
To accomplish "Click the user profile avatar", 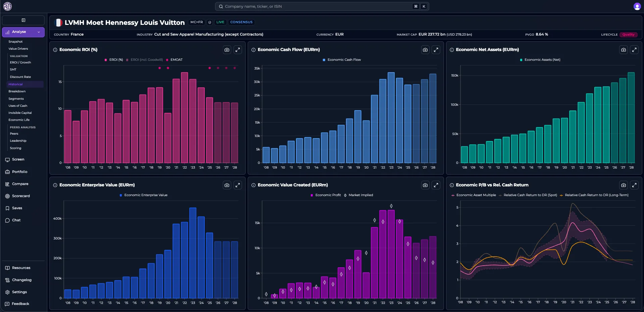I will (x=637, y=6).
